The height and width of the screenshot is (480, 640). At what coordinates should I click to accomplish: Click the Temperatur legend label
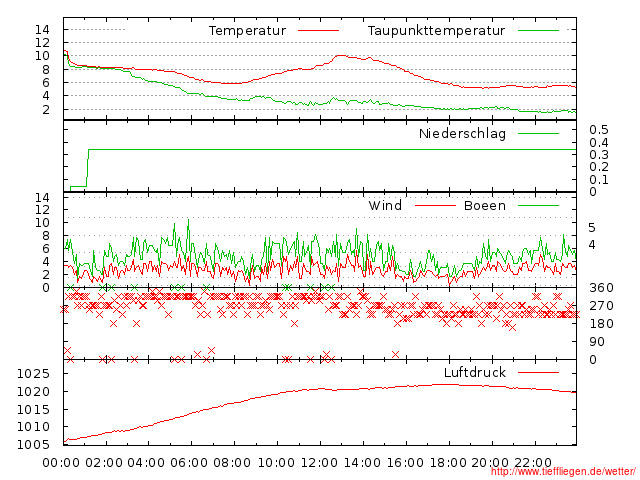point(247,31)
